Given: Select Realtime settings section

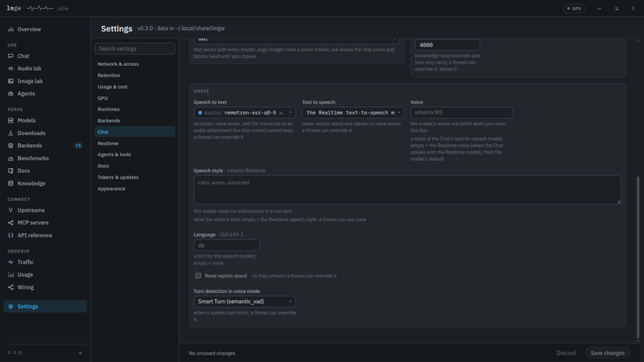Looking at the screenshot, I should (108, 143).
